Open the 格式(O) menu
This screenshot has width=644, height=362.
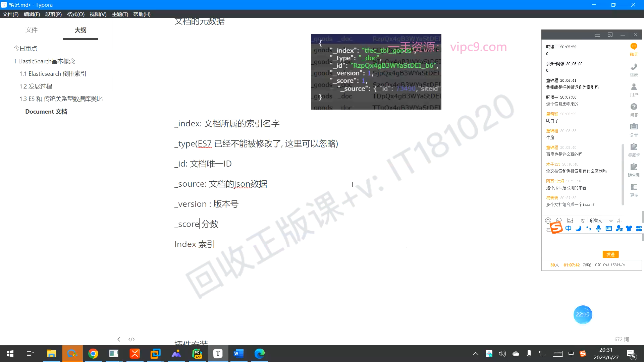75,14
